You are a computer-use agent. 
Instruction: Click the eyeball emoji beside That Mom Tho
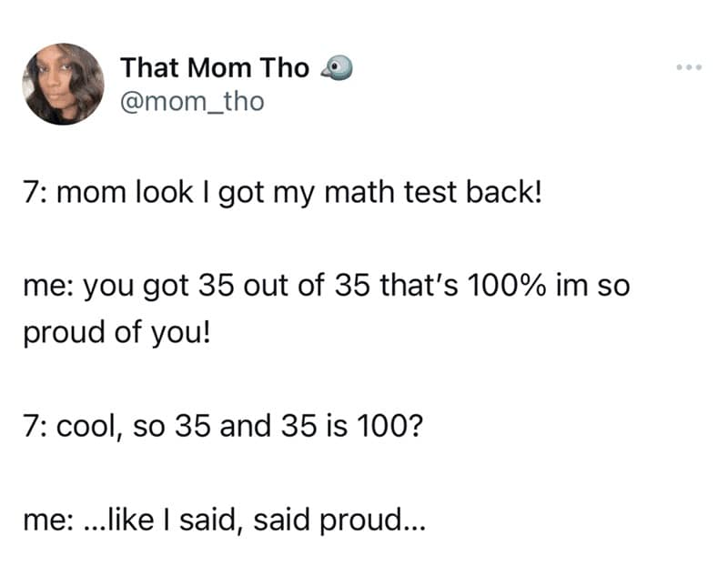click(334, 68)
